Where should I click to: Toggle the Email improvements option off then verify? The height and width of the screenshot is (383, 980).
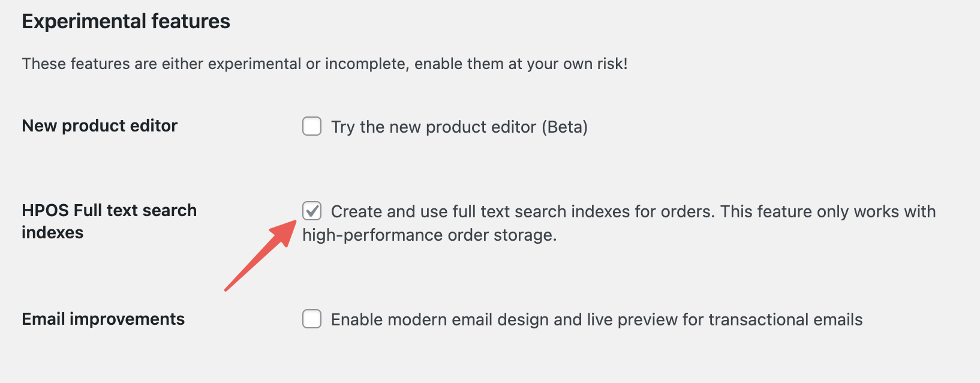click(x=311, y=319)
